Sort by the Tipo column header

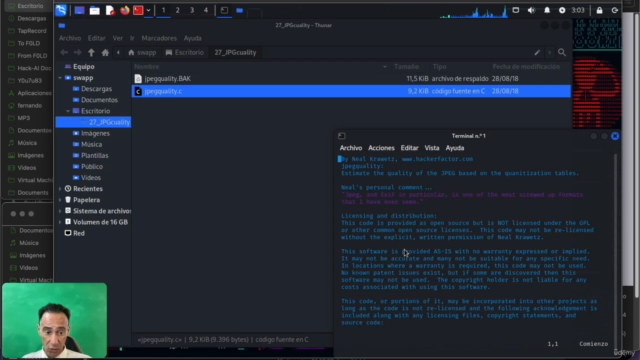(x=440, y=67)
